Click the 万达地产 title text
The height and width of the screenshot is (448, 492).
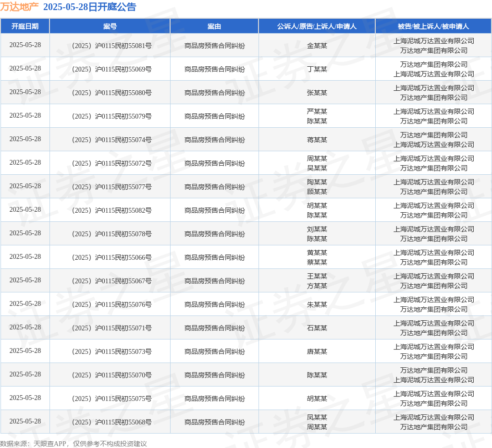pyautogui.click(x=19, y=7)
